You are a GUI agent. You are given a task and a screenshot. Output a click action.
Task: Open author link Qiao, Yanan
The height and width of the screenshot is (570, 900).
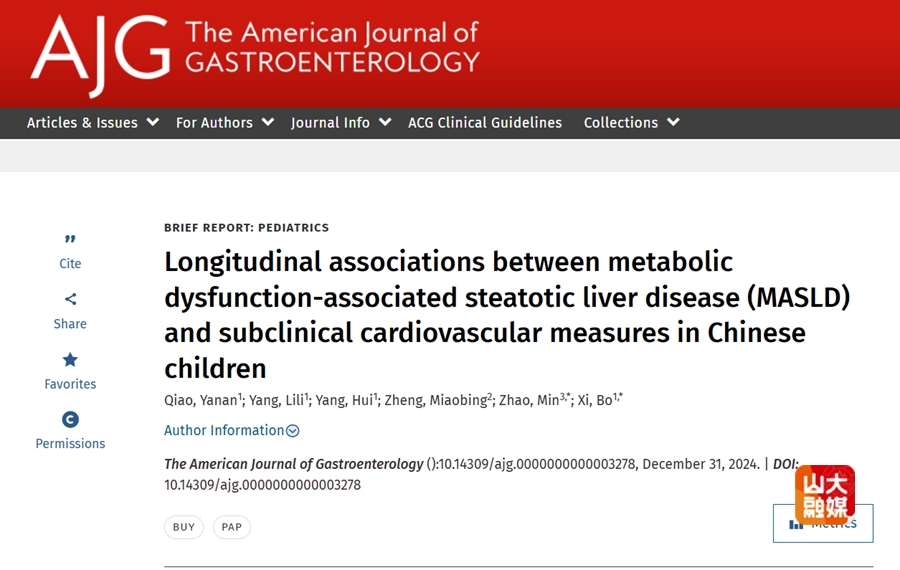click(200, 400)
